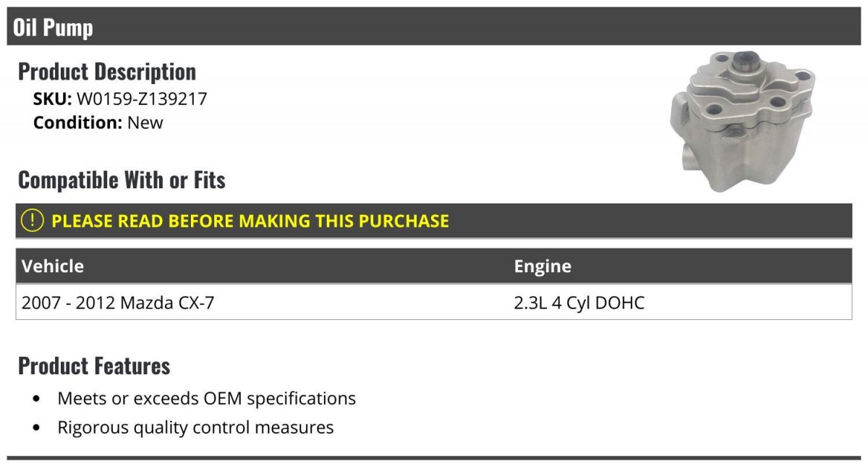Click Meets or exceeds OEM specifications text
Screen dimensions: 868x467
206,398
